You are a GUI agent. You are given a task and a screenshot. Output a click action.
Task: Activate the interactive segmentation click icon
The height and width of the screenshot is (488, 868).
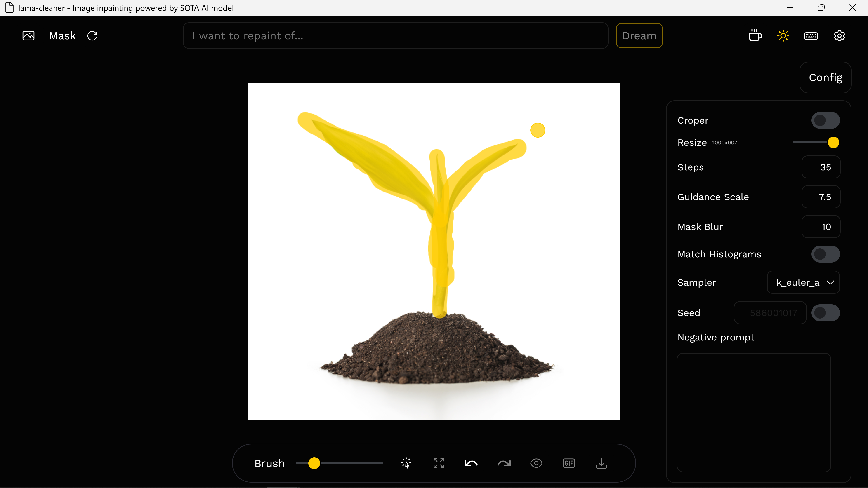click(406, 463)
